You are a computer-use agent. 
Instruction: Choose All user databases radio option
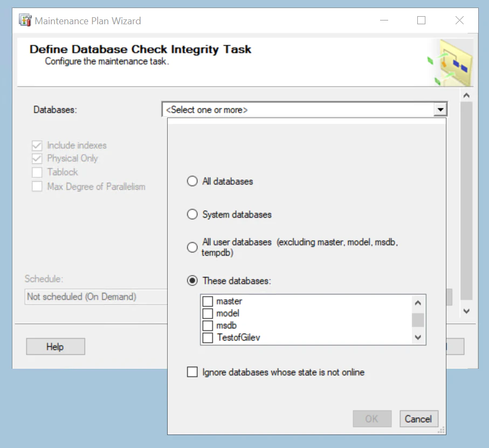coord(192,247)
